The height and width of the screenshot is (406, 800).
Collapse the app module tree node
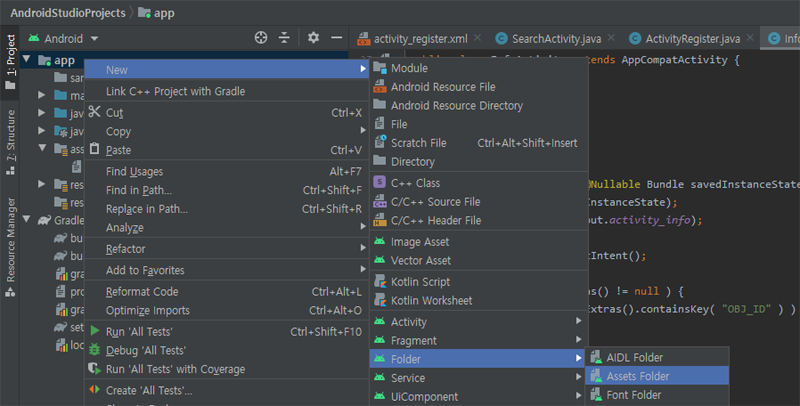(x=27, y=60)
